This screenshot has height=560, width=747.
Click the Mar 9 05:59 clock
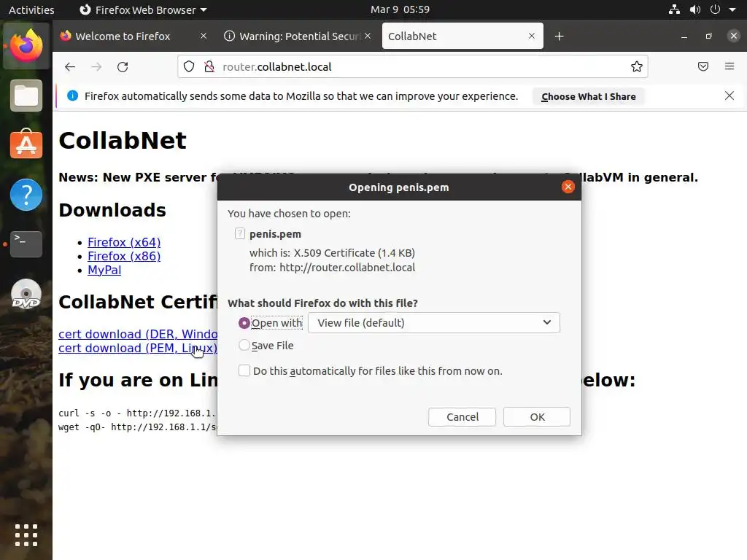400,9
